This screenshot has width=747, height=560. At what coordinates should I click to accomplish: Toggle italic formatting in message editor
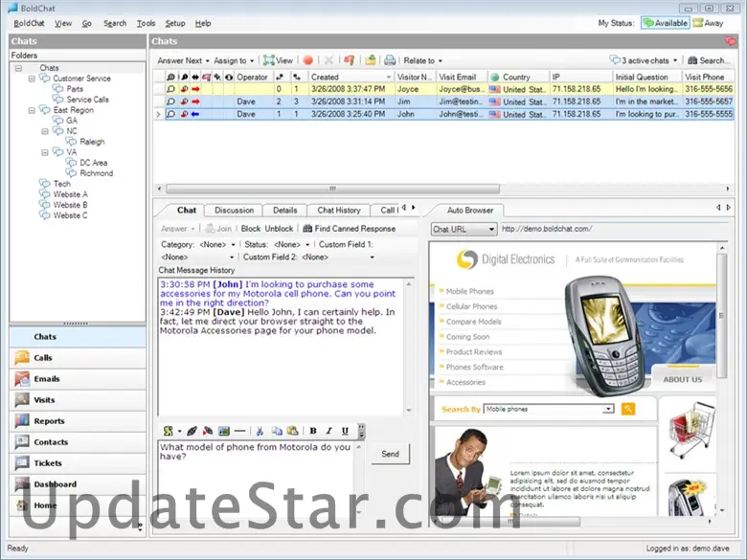(328, 431)
